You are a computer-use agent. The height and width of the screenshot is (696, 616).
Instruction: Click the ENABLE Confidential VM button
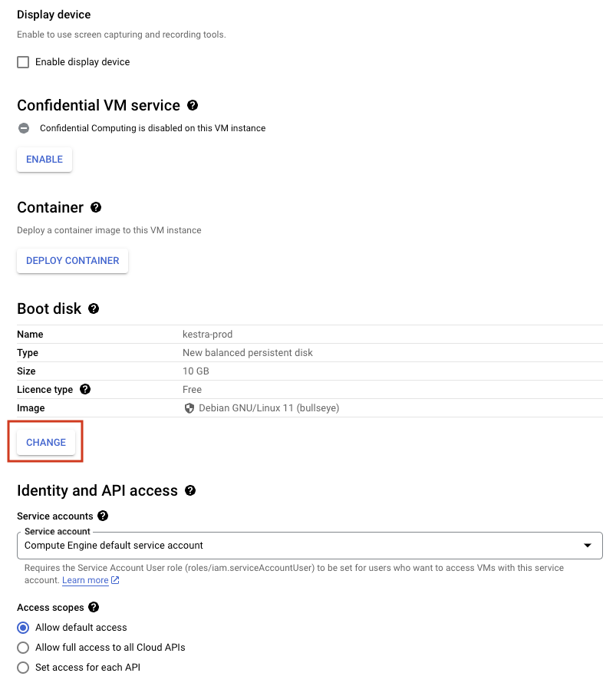pos(44,160)
